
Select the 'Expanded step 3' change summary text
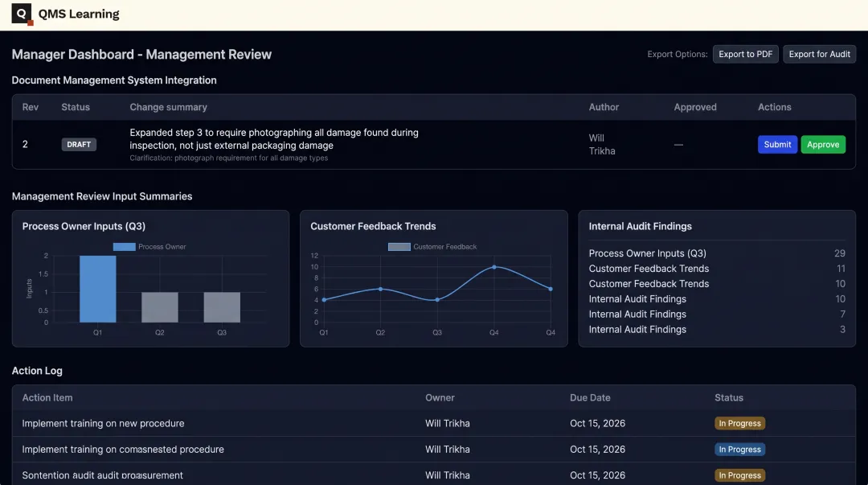[x=274, y=138]
